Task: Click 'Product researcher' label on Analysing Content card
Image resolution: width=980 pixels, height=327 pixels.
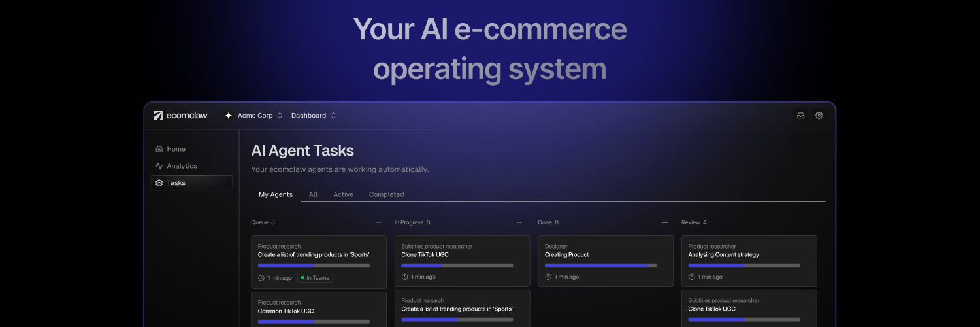Action: [x=712, y=247]
